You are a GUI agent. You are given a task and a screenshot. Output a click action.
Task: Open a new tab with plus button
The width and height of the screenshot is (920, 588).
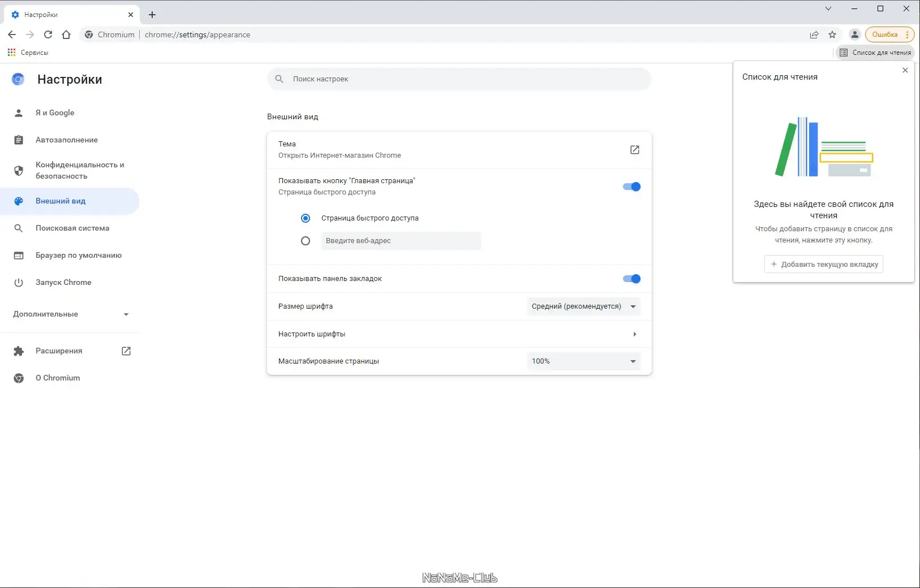click(152, 15)
